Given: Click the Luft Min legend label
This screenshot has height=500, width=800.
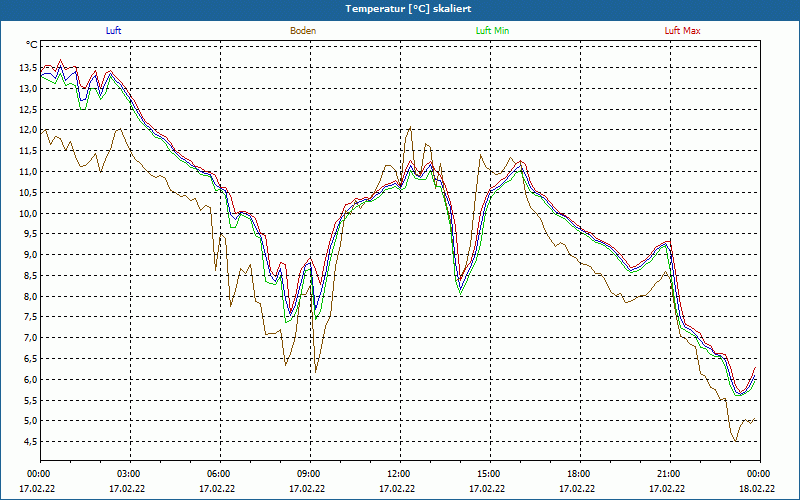Looking at the screenshot, I should tap(492, 31).
